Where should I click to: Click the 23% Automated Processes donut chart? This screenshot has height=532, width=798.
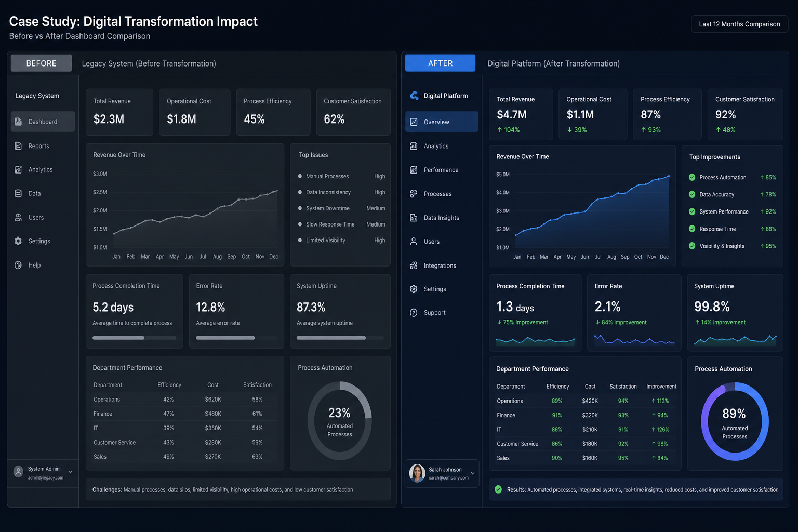tap(340, 421)
